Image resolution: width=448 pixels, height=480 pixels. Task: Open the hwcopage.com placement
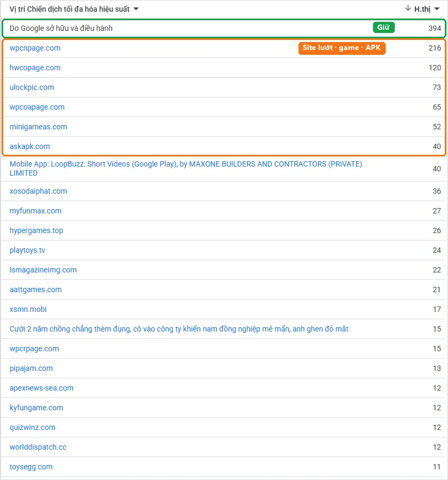(x=35, y=68)
